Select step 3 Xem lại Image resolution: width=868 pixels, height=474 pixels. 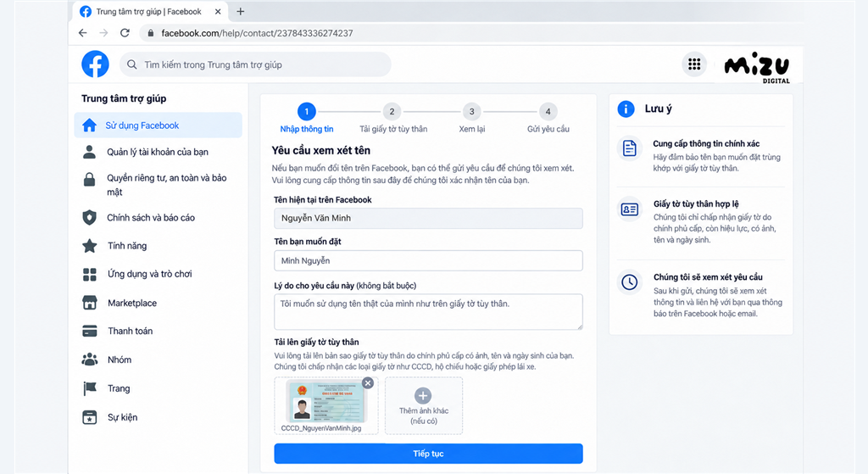click(x=471, y=119)
